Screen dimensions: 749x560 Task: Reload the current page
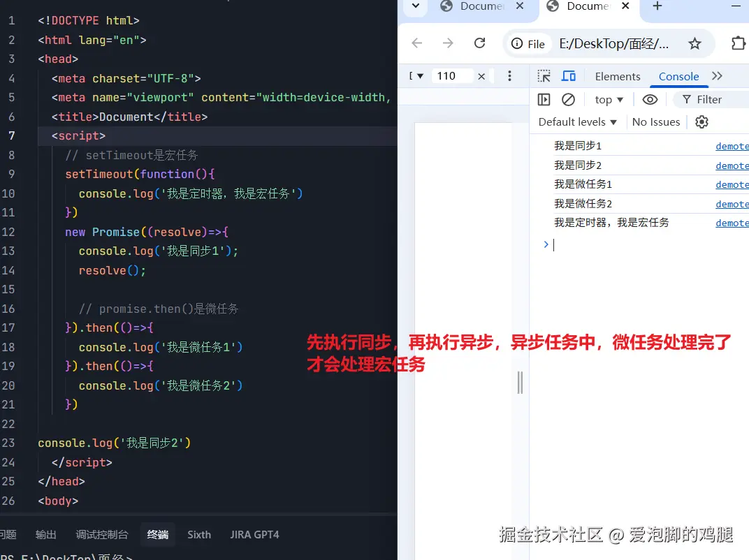click(x=479, y=43)
